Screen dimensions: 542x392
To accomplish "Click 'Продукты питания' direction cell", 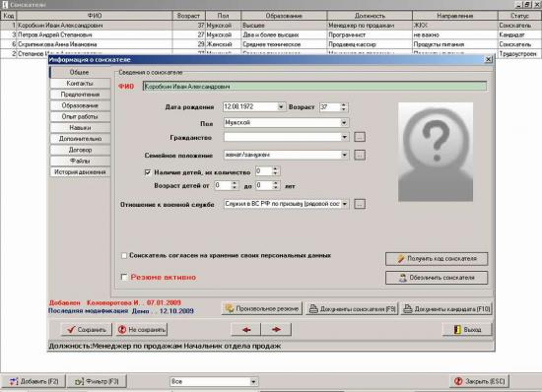I will click(455, 44).
